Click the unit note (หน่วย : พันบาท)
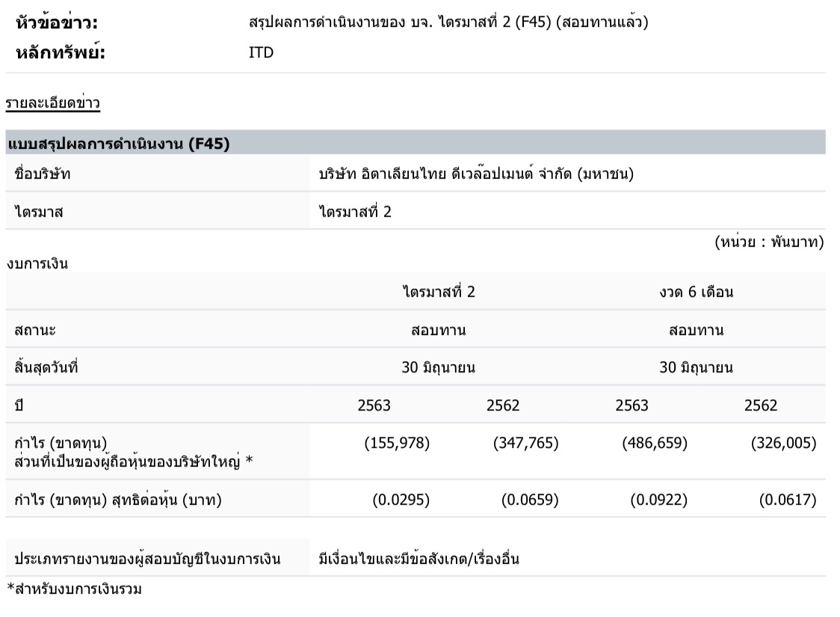Screen dimensions: 840x617 (x=769, y=242)
